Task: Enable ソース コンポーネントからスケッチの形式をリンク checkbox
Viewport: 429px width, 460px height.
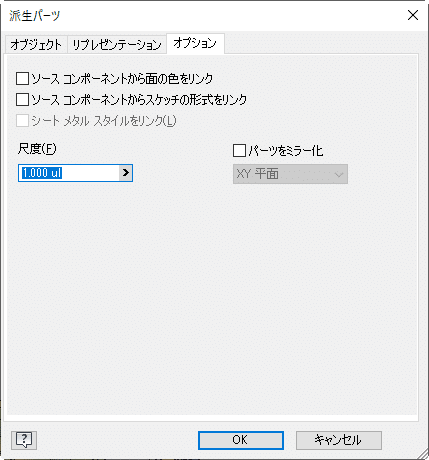Action: click(23, 100)
